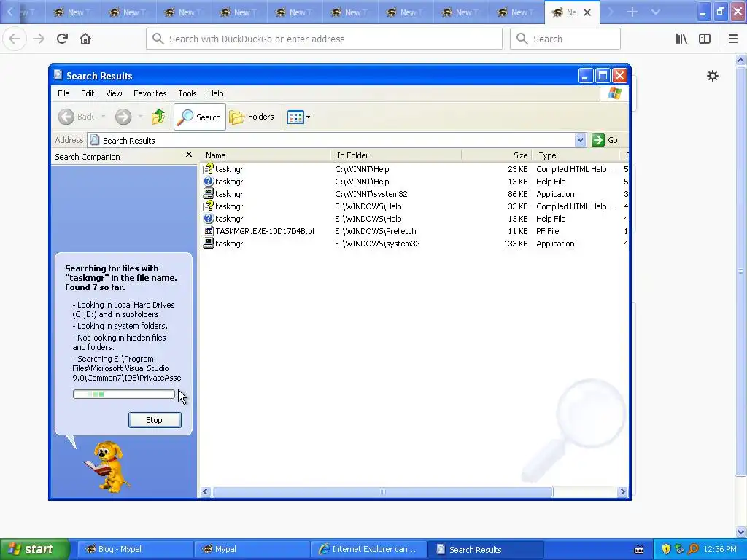Image resolution: width=747 pixels, height=560 pixels.
Task: Open the Edit menu
Action: point(88,93)
